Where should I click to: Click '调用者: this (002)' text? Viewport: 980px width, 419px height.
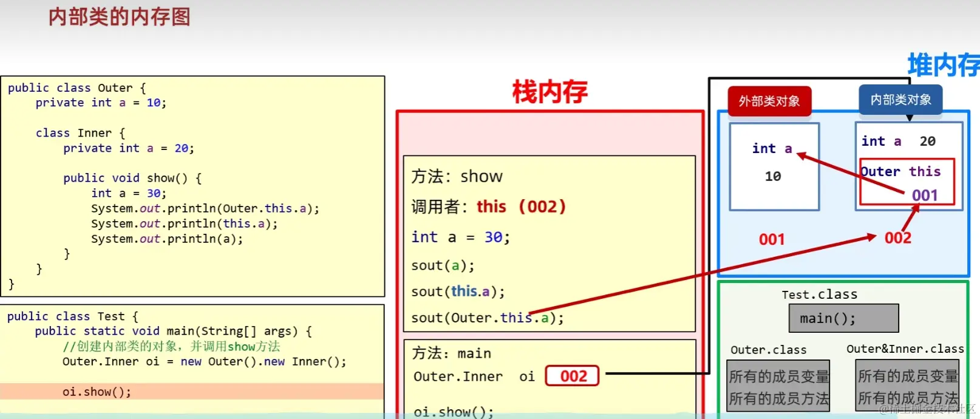coord(489,206)
